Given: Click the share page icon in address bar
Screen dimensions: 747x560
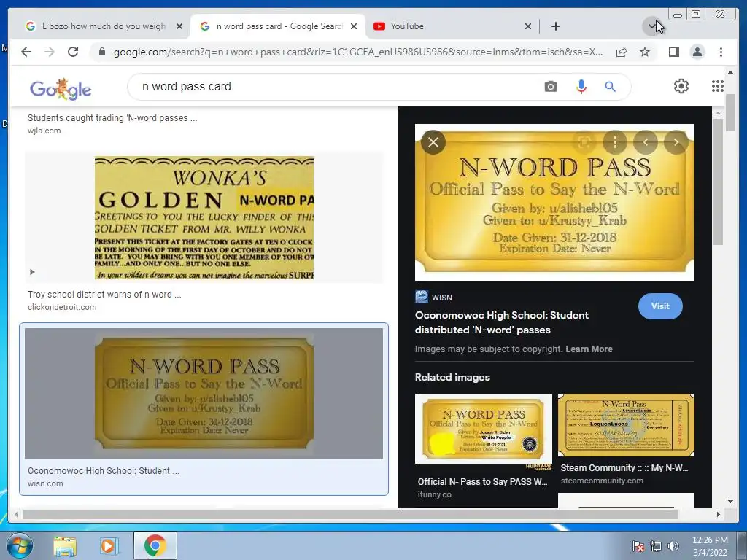Looking at the screenshot, I should click(x=622, y=52).
